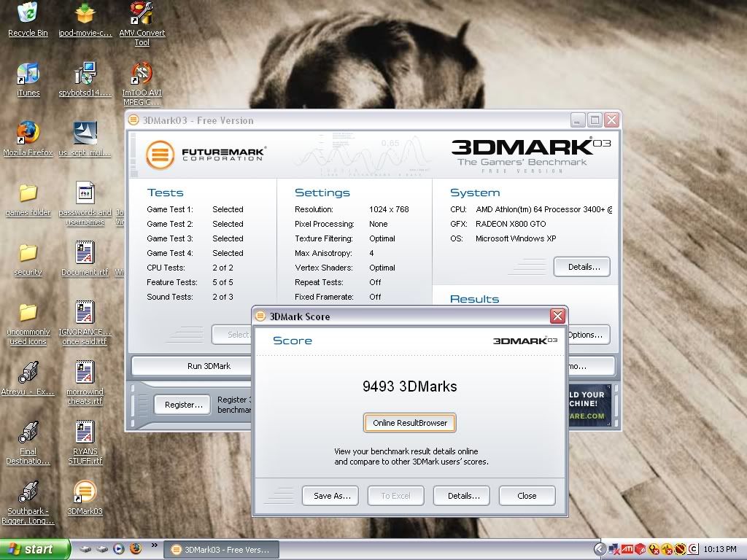Open the Windows Start menu
This screenshot has height=560, width=747.
tap(34, 549)
